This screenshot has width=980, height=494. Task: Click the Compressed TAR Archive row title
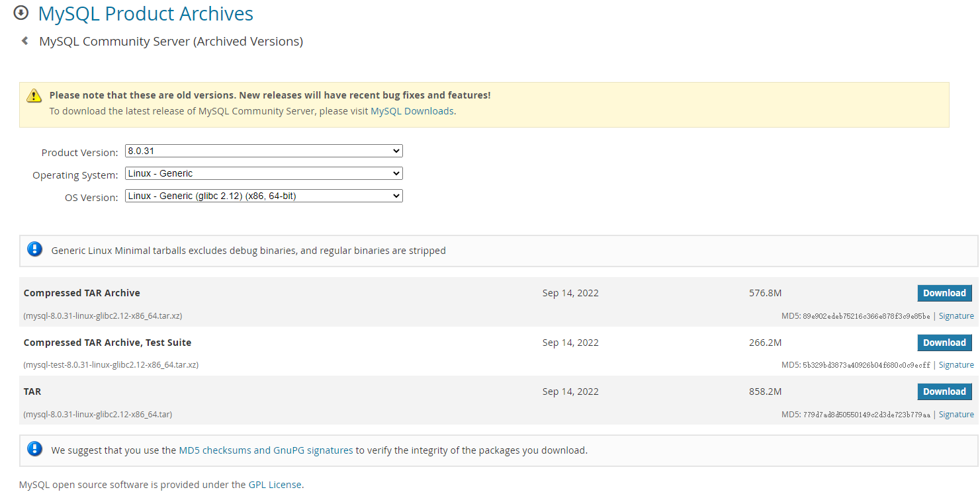pyautogui.click(x=82, y=293)
